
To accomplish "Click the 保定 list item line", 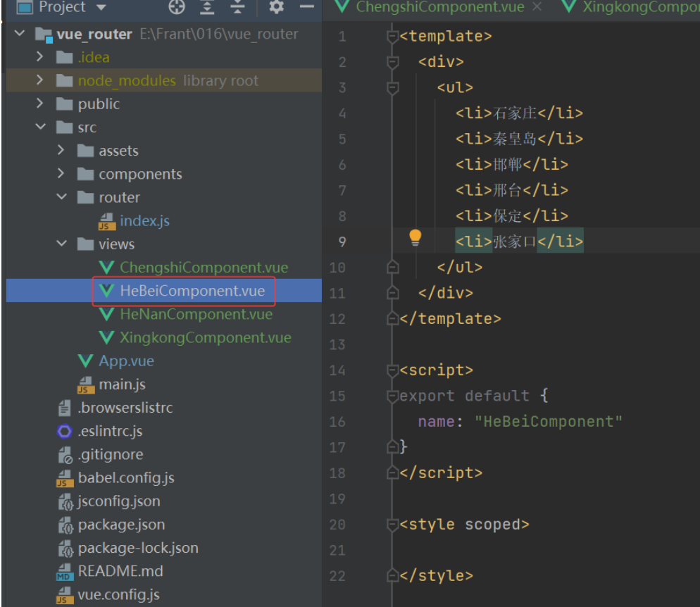I will [511, 216].
